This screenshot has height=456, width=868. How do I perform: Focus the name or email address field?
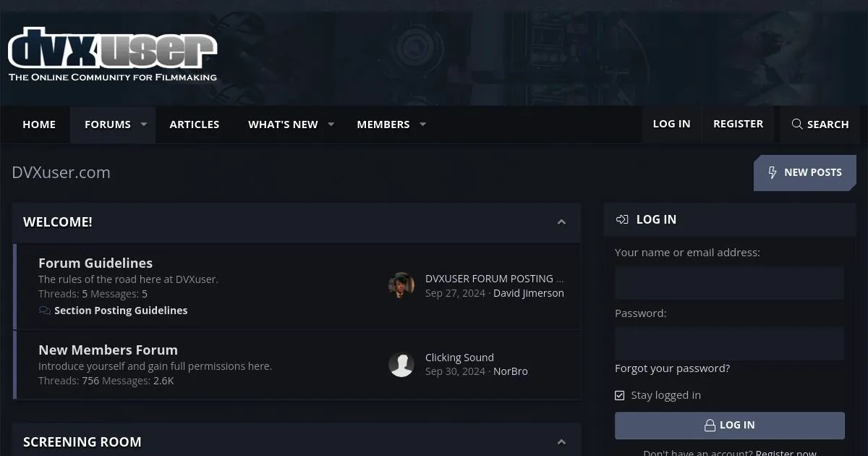click(730, 283)
